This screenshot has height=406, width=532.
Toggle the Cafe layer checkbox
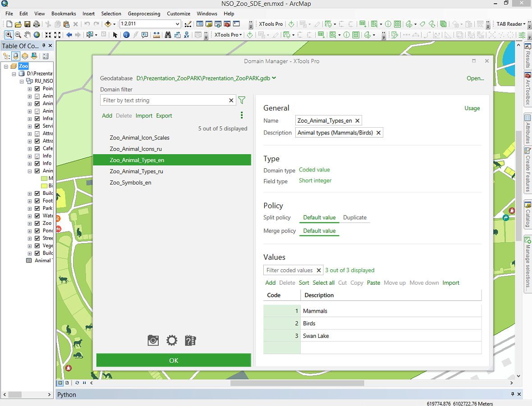(37, 148)
